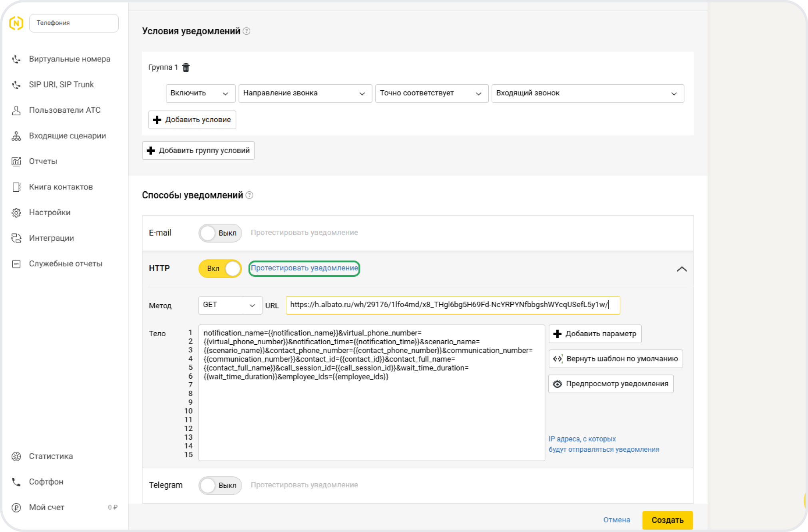Click the help icon beside Способы уведомлений
The image size is (808, 532).
[x=249, y=195]
